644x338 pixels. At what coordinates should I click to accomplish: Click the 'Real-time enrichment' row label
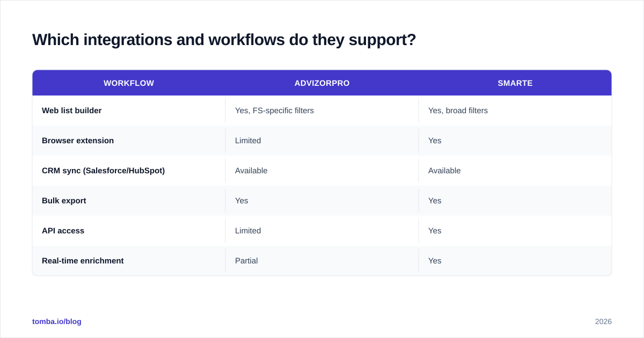coord(83,261)
